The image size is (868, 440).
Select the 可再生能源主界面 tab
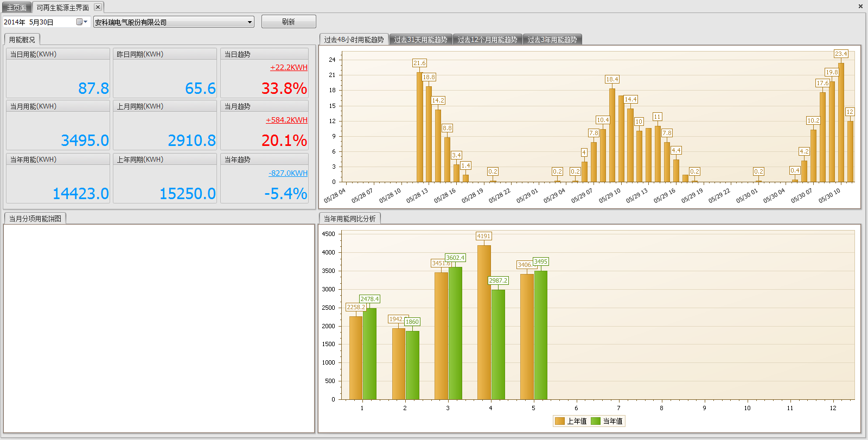click(x=62, y=8)
